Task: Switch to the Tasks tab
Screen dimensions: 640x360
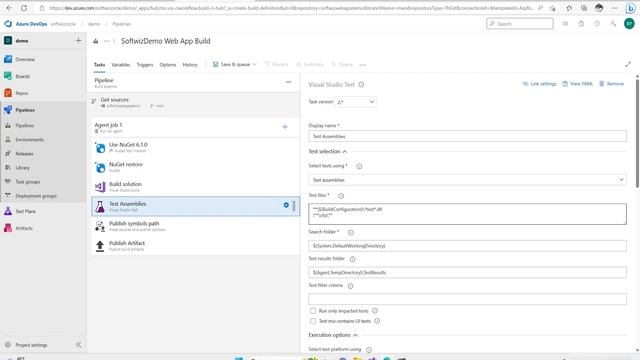Action: pyautogui.click(x=99, y=64)
